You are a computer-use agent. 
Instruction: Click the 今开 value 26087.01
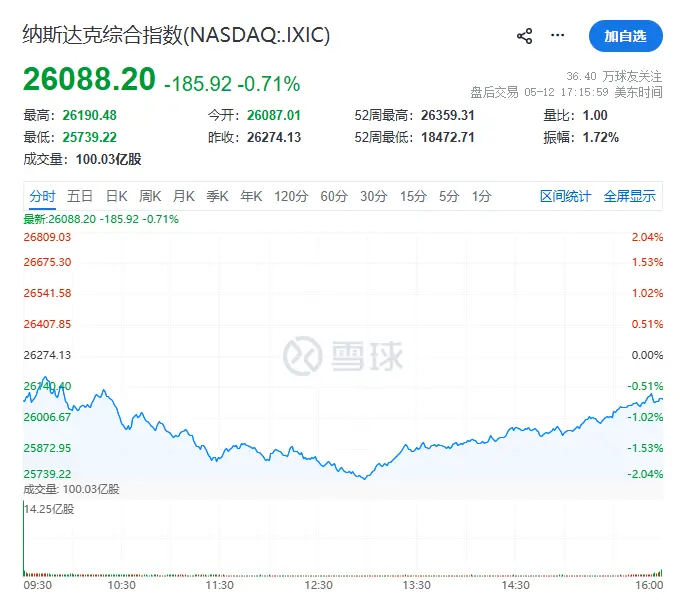(x=274, y=115)
